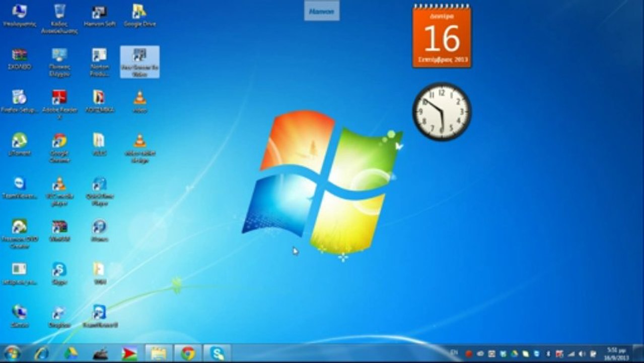The image size is (644, 363).
Task: Open the ΣΧΟΛΕΙΟ archive on the desktop
Action: coord(19,58)
